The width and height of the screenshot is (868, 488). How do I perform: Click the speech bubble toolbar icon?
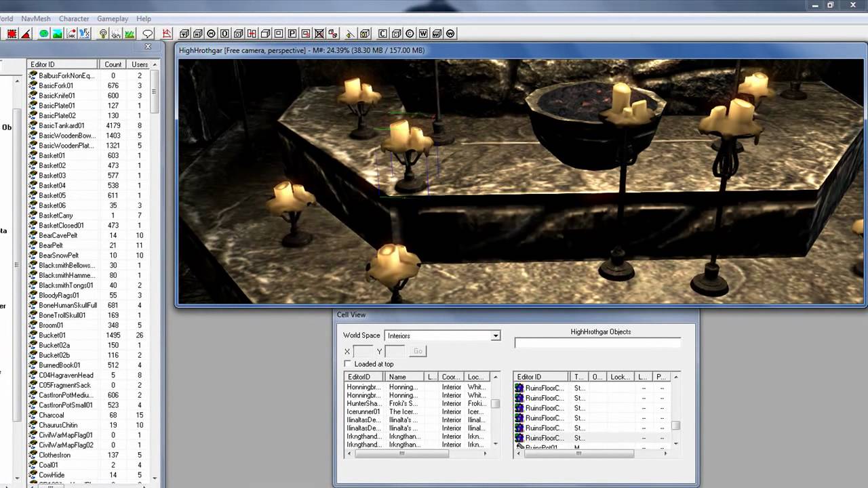click(147, 33)
